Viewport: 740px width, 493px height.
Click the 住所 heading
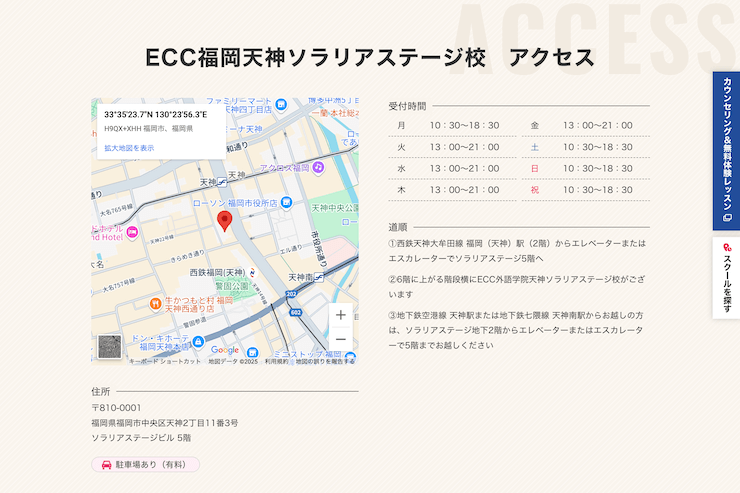coord(101,392)
